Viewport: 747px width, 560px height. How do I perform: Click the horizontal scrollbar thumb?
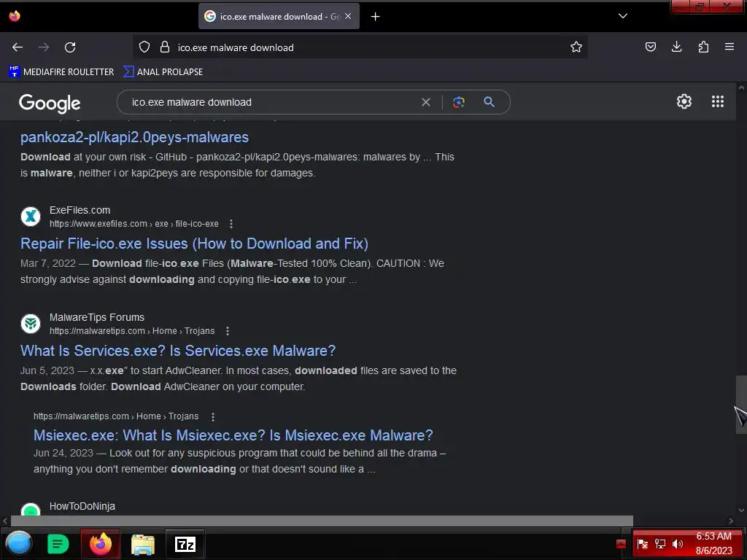pos(322,521)
